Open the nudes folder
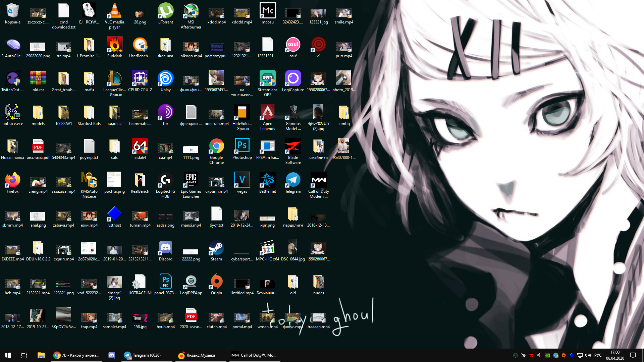 point(318,285)
